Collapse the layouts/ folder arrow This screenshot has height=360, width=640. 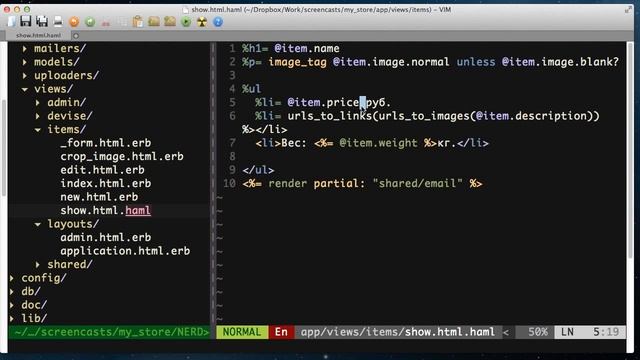tap(38, 224)
